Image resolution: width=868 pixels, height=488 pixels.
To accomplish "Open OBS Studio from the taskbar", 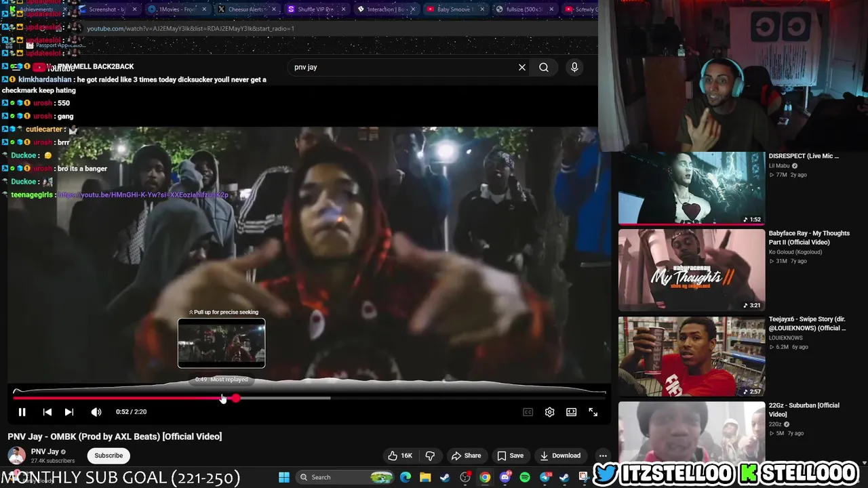I will point(465,477).
